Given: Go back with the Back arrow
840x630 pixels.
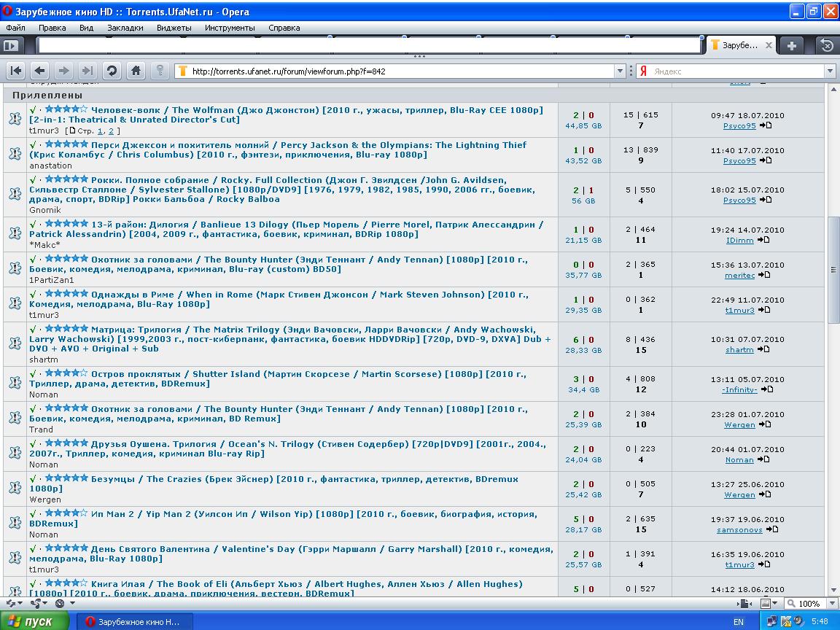Looking at the screenshot, I should click(39, 71).
